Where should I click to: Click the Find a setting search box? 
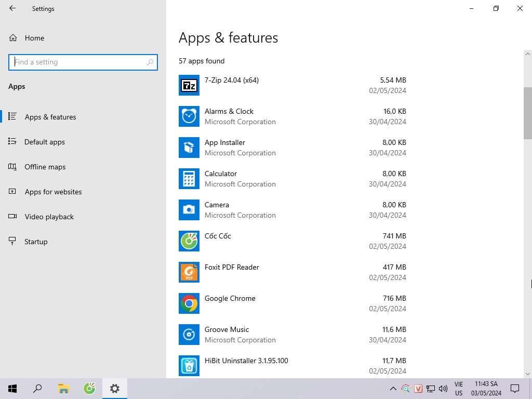click(78, 62)
